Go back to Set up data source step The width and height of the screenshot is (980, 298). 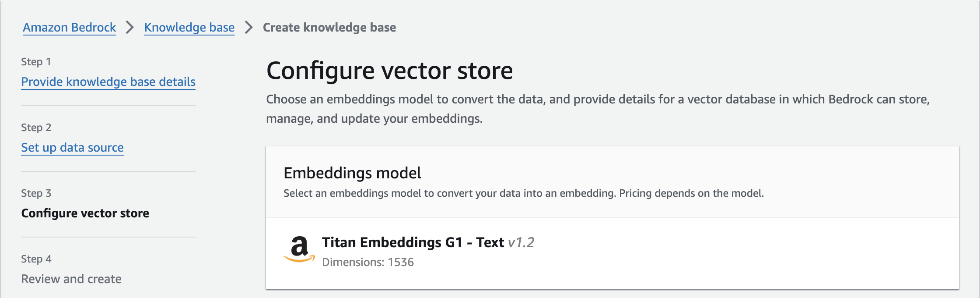[72, 148]
